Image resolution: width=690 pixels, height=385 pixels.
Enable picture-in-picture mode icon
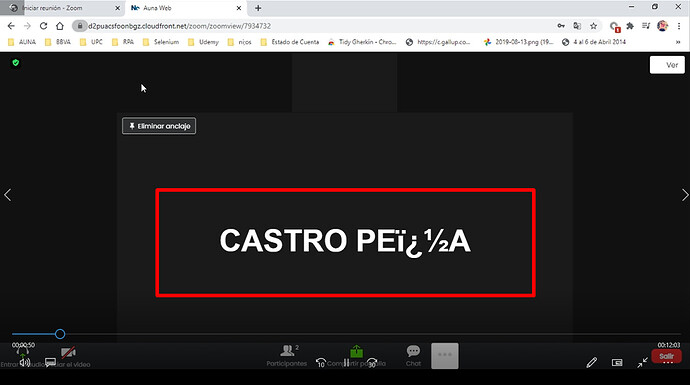617,362
